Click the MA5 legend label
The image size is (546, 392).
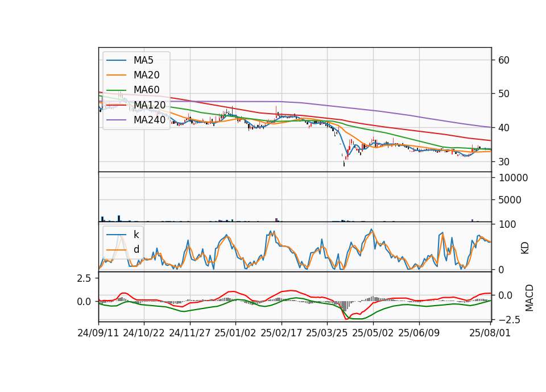pos(143,60)
